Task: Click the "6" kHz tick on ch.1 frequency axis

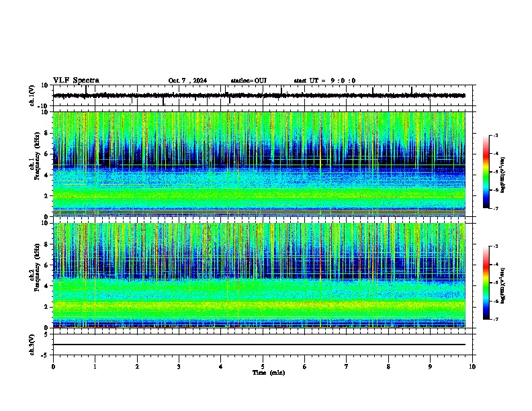Action: point(47,154)
